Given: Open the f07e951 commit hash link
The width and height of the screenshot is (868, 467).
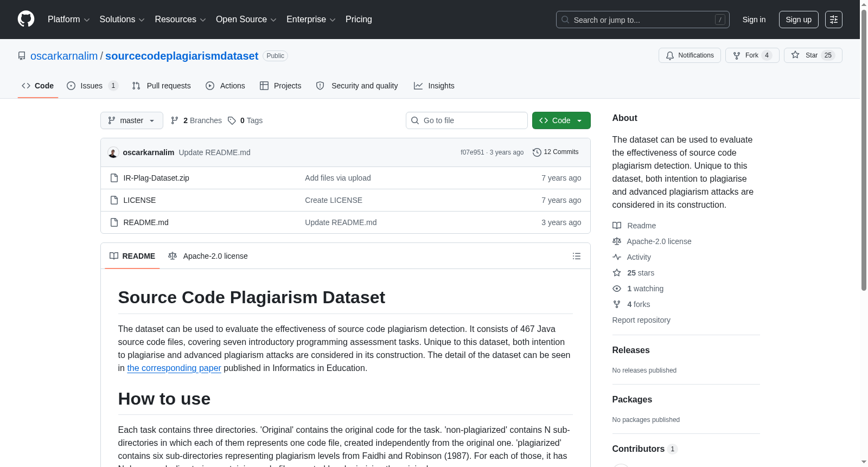Looking at the screenshot, I should click(473, 152).
